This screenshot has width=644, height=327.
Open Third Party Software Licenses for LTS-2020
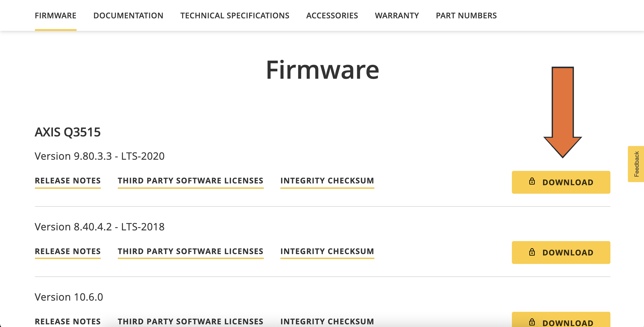click(190, 180)
